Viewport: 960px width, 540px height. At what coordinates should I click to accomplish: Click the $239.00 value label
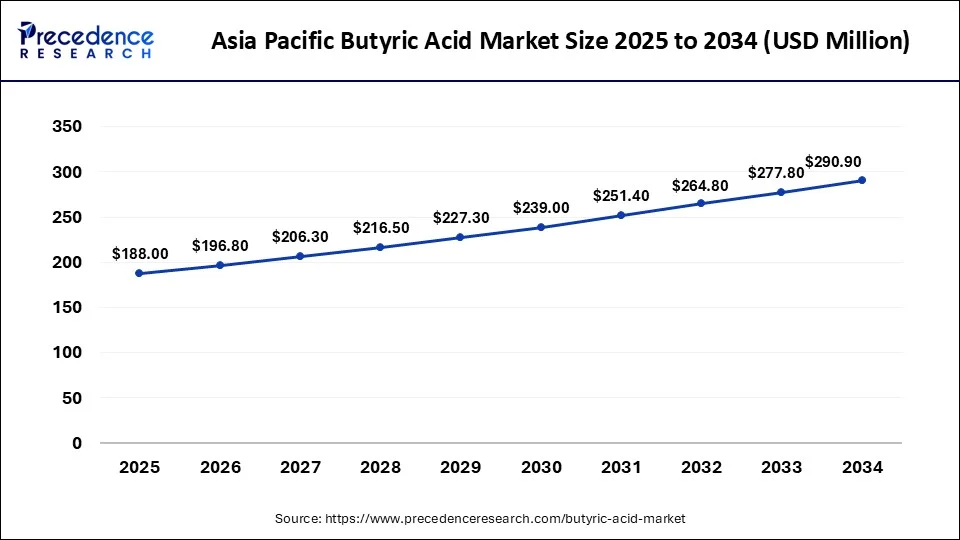541,207
